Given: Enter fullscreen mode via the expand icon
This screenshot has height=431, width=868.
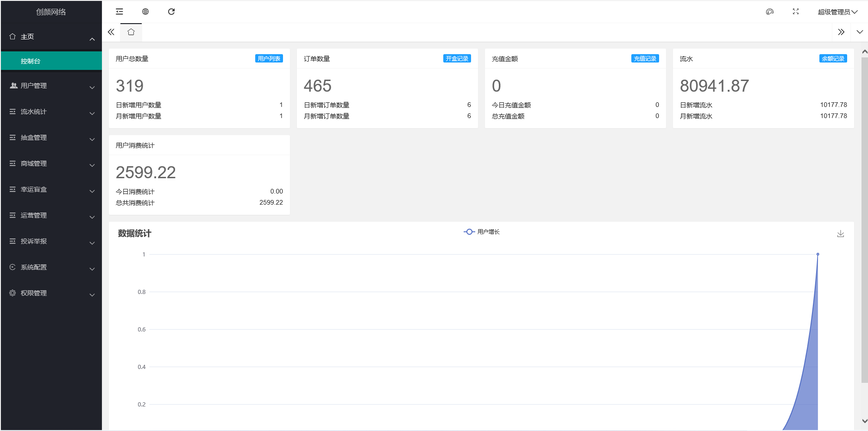Looking at the screenshot, I should pyautogui.click(x=796, y=12).
